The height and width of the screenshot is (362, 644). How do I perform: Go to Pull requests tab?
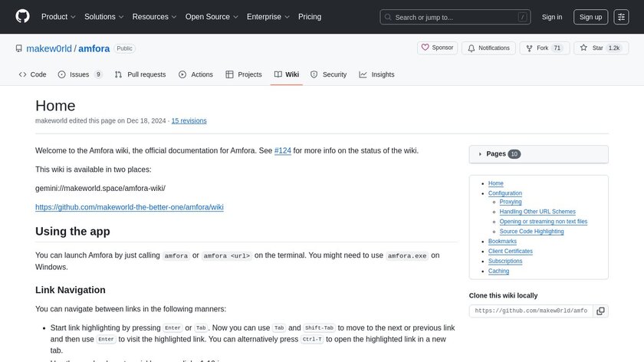[140, 74]
